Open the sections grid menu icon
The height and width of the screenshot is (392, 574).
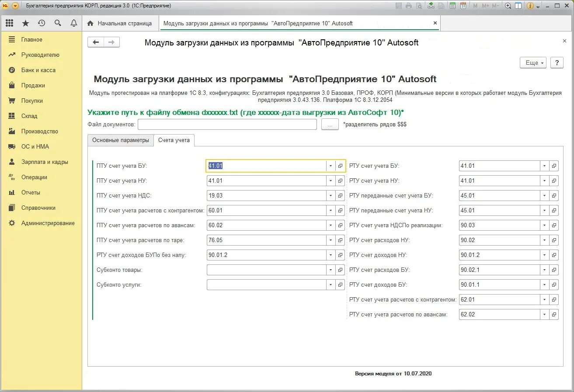click(x=9, y=23)
